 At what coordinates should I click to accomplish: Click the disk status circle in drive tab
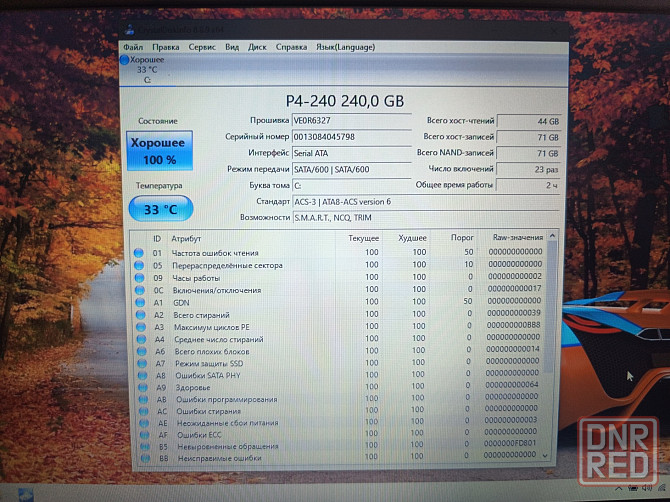[x=125, y=61]
